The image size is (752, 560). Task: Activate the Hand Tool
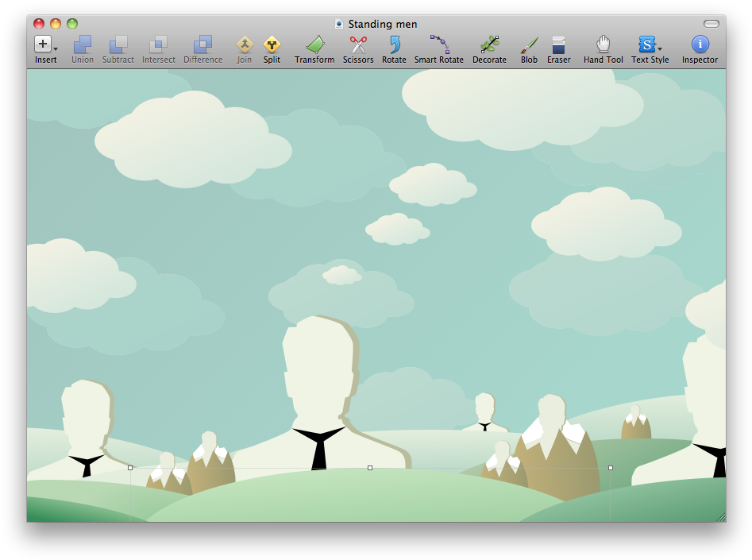(603, 50)
